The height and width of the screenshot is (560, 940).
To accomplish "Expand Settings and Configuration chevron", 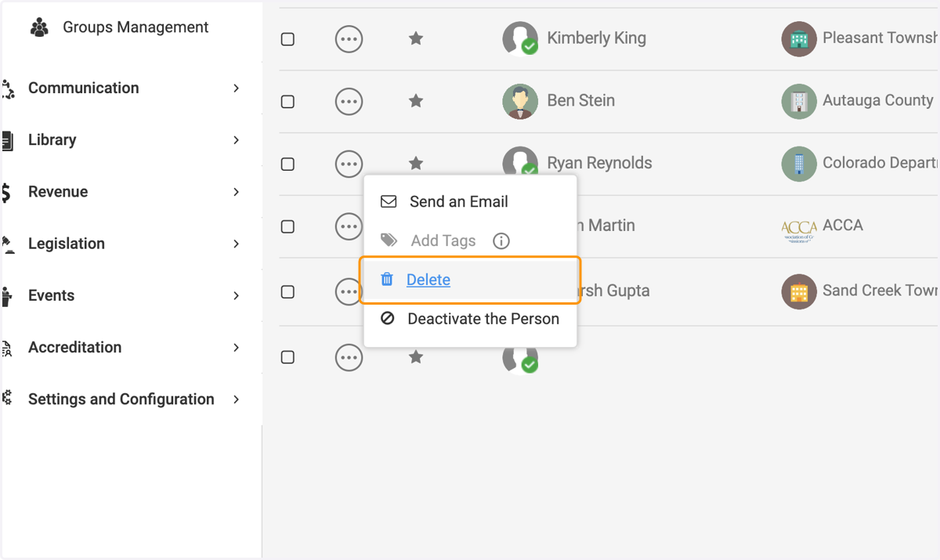I will pyautogui.click(x=236, y=399).
